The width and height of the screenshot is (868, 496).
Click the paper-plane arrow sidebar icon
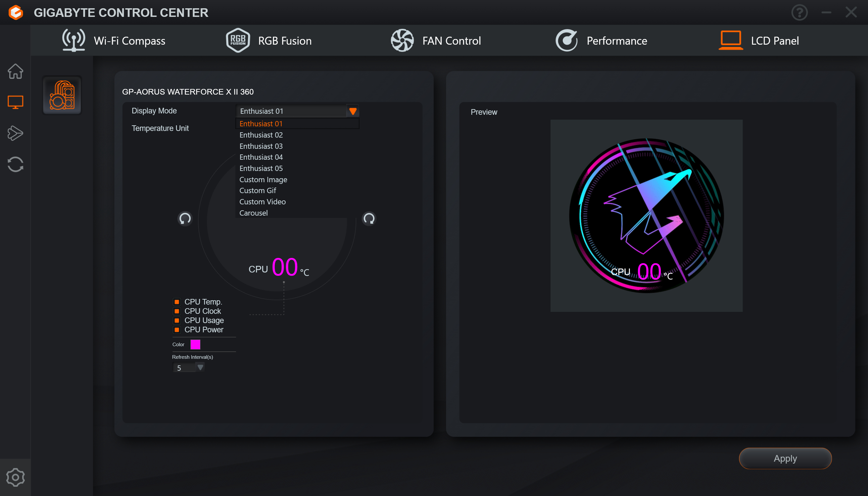(15, 133)
